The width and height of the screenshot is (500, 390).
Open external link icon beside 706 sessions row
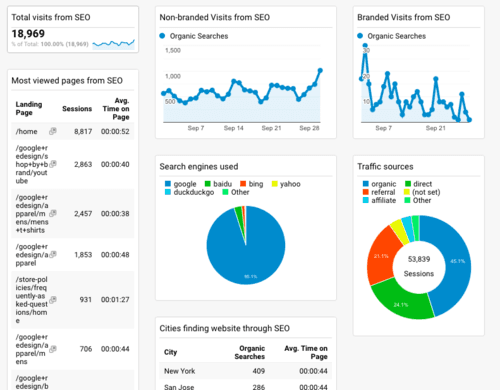point(53,349)
